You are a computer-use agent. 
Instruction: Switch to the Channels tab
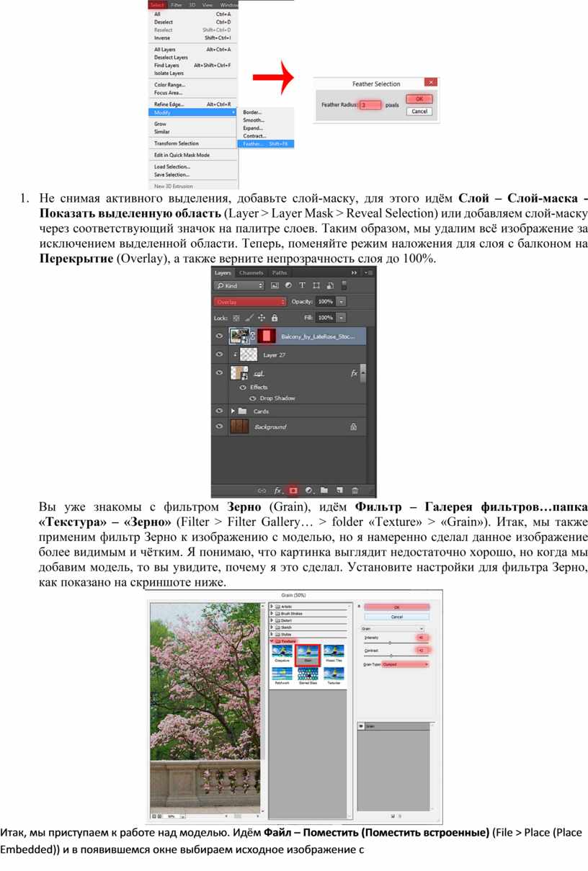[251, 273]
